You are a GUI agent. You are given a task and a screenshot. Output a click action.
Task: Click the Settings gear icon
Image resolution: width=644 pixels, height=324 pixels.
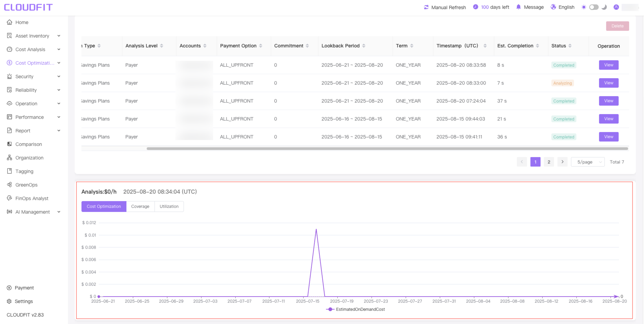(x=9, y=301)
